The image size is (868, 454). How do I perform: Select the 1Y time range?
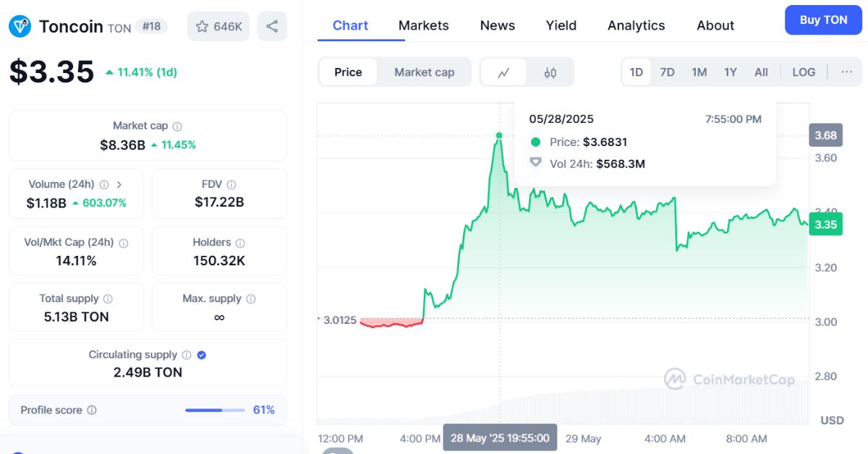pos(731,72)
